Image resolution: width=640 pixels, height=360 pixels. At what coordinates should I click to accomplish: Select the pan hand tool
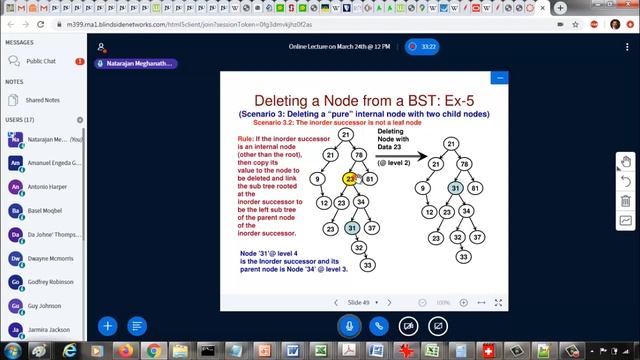point(625,162)
